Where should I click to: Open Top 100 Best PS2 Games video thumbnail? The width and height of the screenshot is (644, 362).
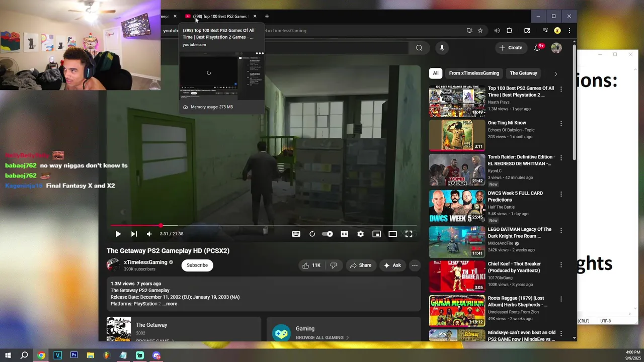point(457,102)
